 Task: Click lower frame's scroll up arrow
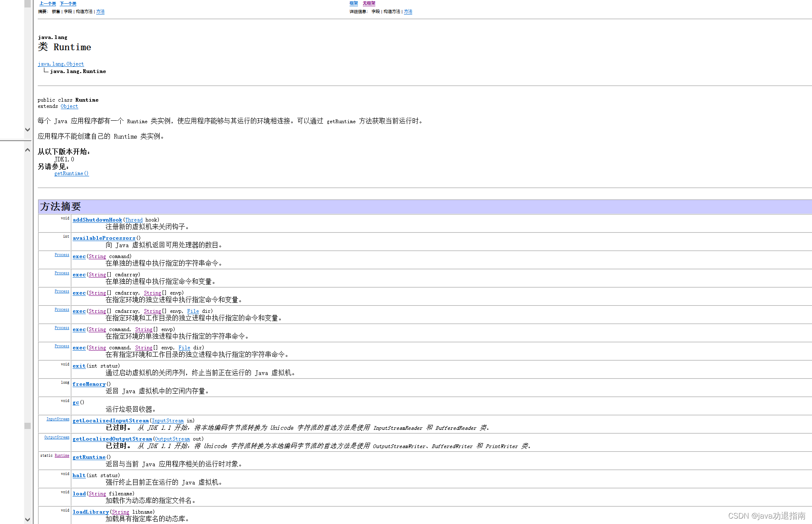pyautogui.click(x=27, y=150)
